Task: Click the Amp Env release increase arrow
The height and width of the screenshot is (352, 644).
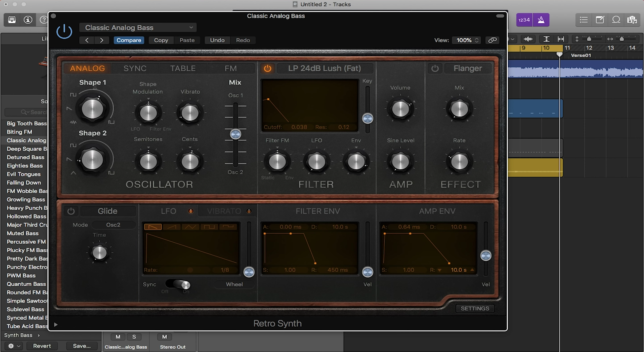Action: pyautogui.click(x=472, y=270)
